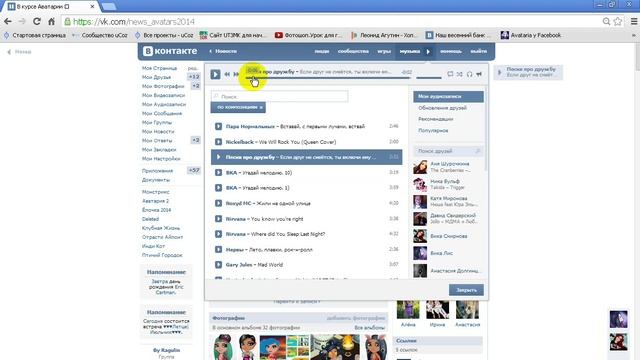
Task: Play Gary Jules – Mad World
Action: 218,264
